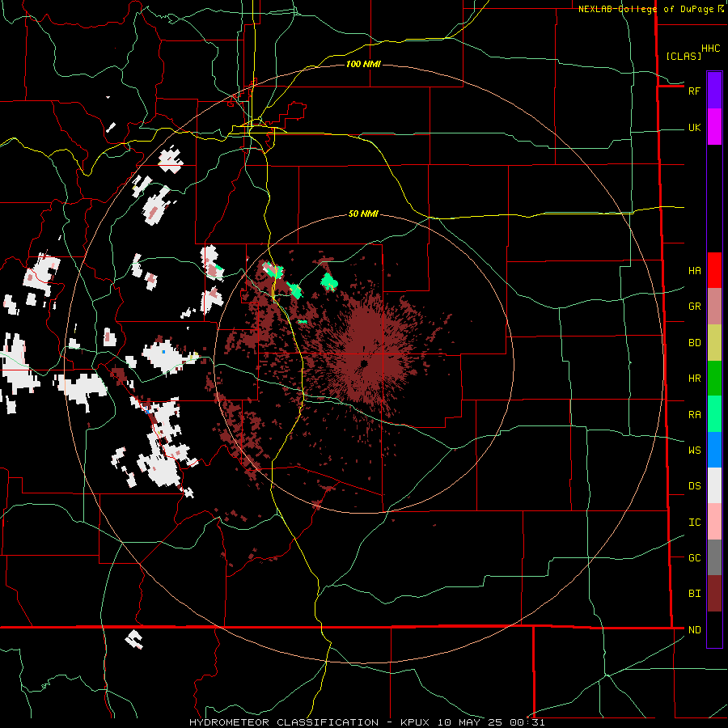Click the KPUX radar site identifier
The width and height of the screenshot is (728, 728).
pyautogui.click(x=415, y=722)
